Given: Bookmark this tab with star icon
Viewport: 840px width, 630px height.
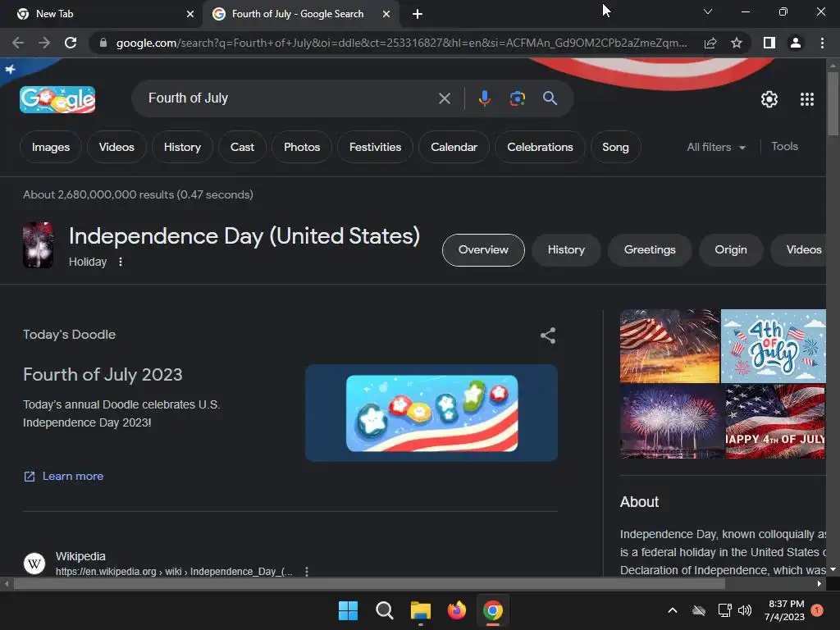Looking at the screenshot, I should 737,43.
